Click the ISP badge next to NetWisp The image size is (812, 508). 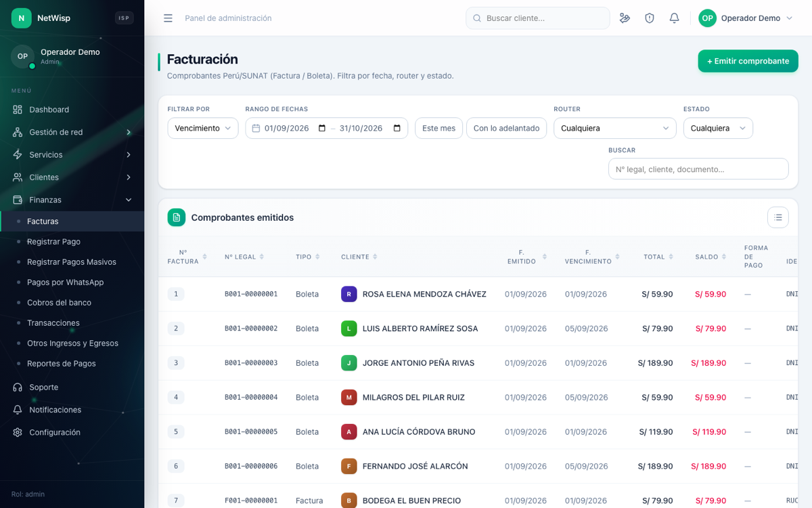click(124, 18)
